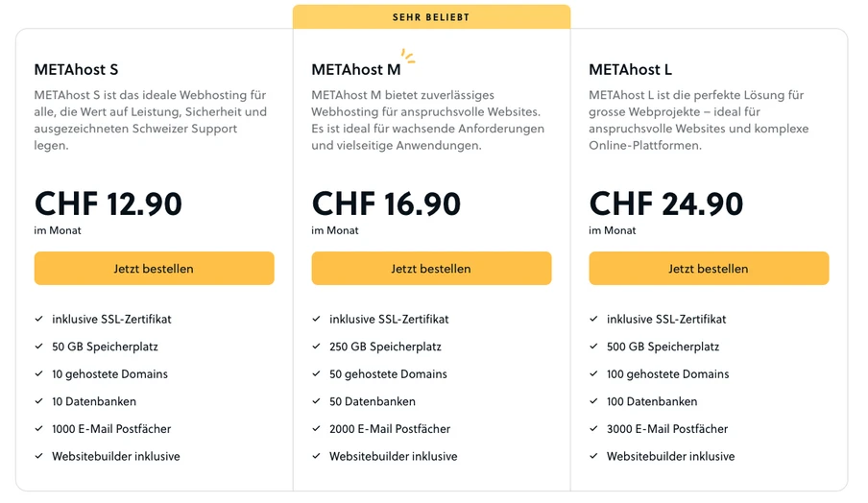868x503 pixels.
Task: Order the METAhost S plan
Action: [x=154, y=269]
